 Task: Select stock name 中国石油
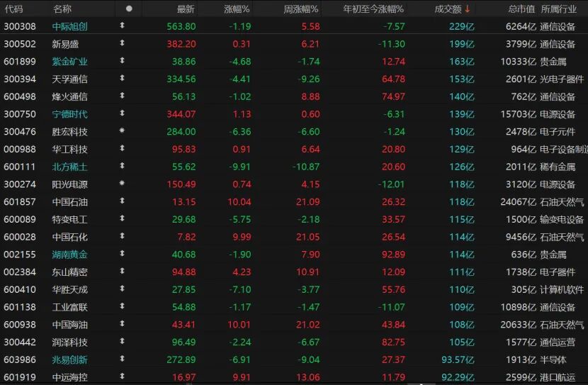(x=69, y=202)
